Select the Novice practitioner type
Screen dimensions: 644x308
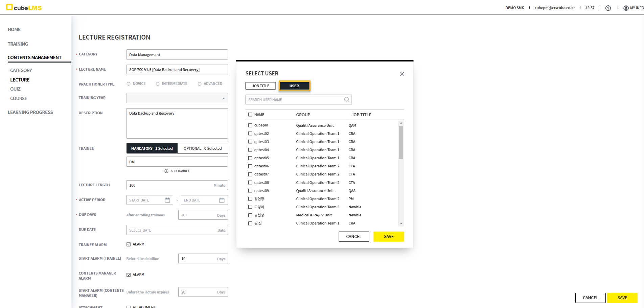129,84
